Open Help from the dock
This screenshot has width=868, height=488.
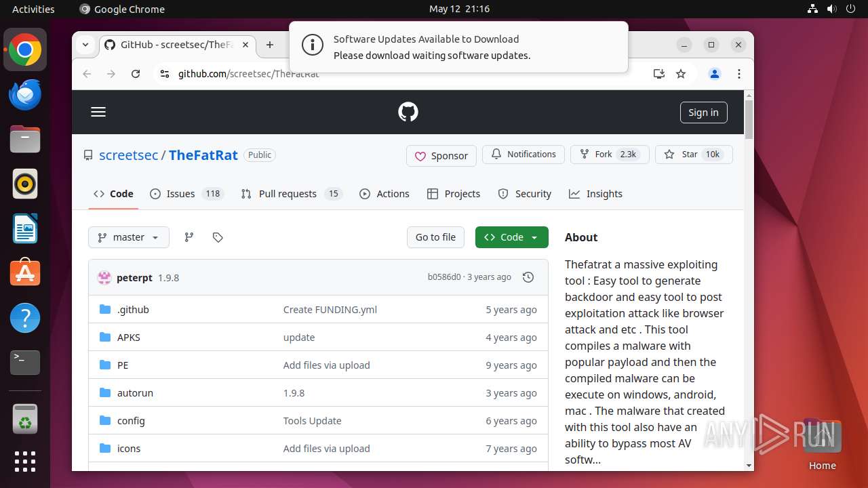(25, 317)
